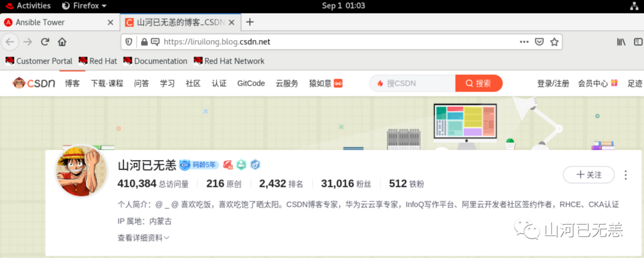Open the 足迹 link
Screen dimensions: 644x258
coord(635,84)
